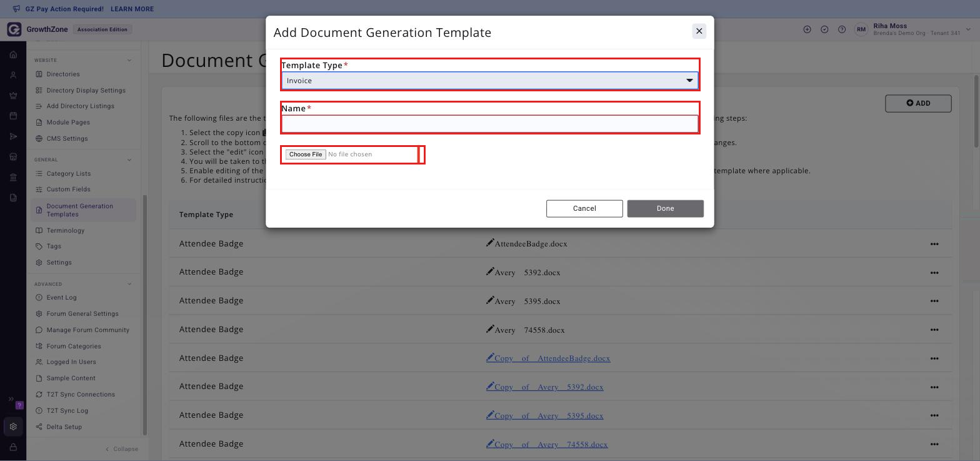Viewport: 980px width, 461px height.
Task: Open the help question mark icon in header
Action: point(842,29)
